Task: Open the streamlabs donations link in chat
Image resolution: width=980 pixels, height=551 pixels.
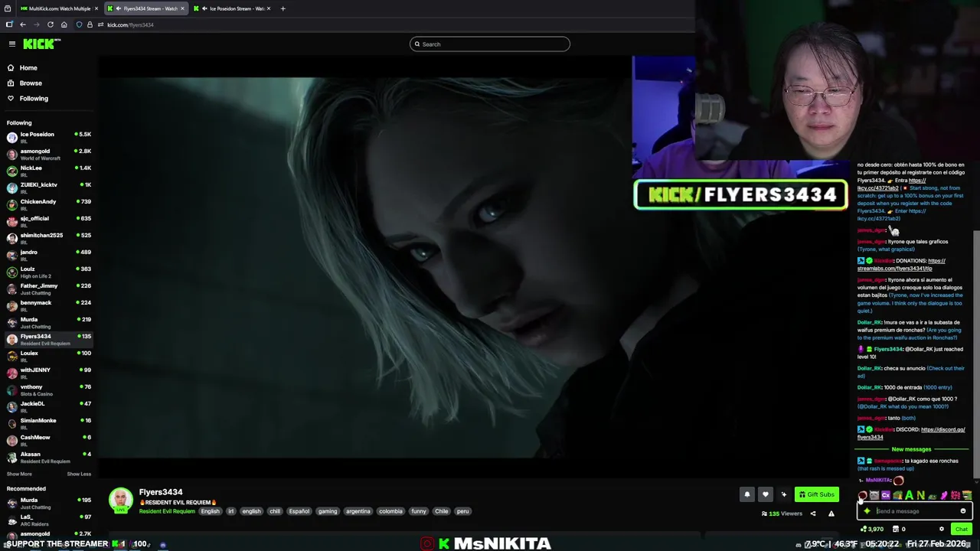Action: [x=902, y=265]
